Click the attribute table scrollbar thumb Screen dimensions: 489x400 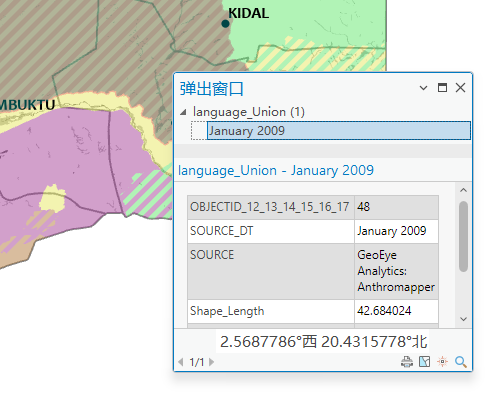[x=463, y=237]
